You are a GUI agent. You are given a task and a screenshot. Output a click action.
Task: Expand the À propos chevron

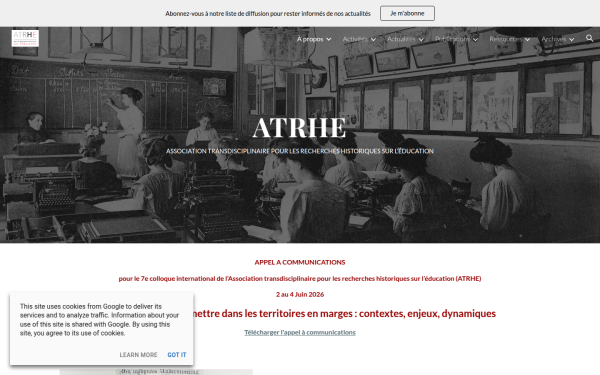329,39
